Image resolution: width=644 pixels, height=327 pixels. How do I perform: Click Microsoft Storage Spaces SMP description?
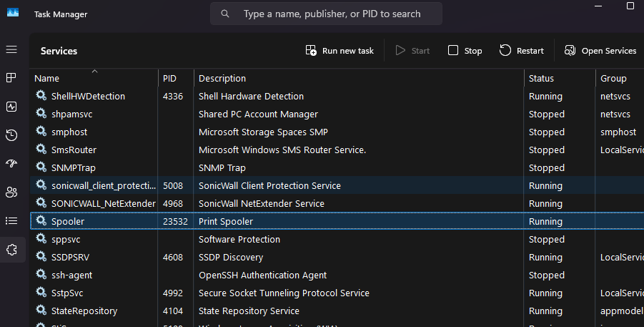click(x=263, y=132)
